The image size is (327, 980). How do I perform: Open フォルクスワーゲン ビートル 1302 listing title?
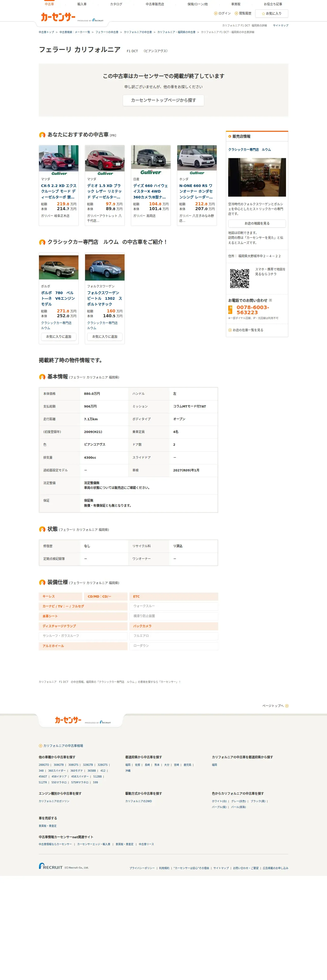click(105, 299)
